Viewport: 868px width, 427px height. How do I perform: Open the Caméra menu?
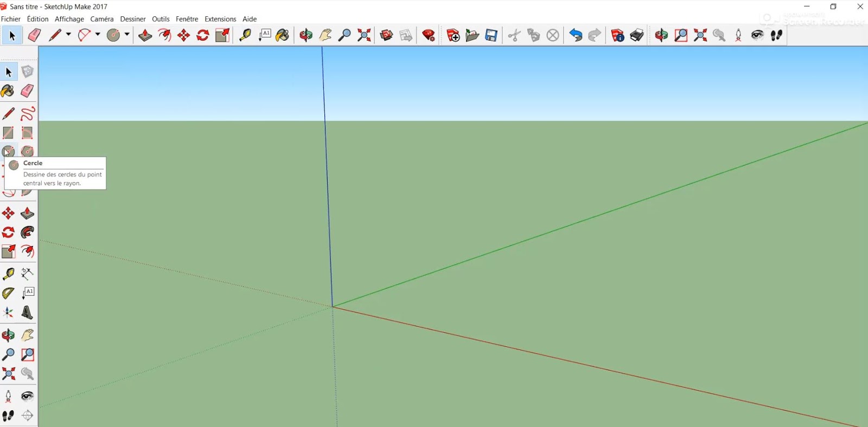102,19
